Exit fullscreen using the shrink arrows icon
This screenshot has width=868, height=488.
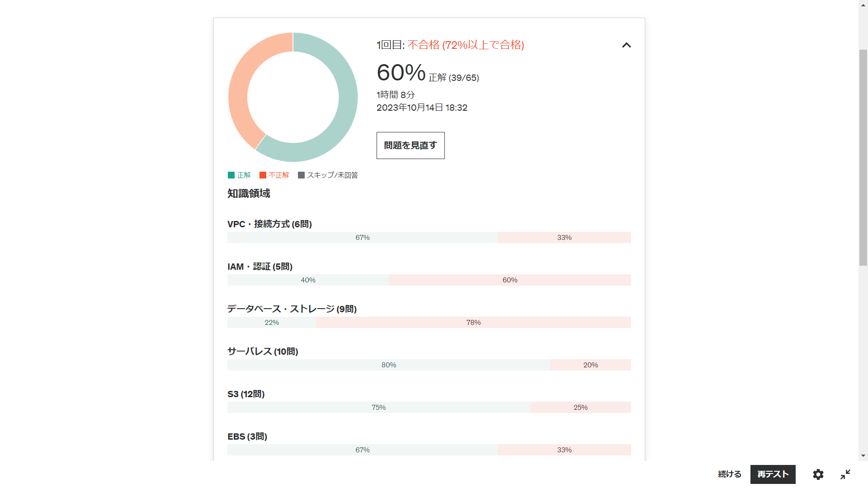point(844,474)
